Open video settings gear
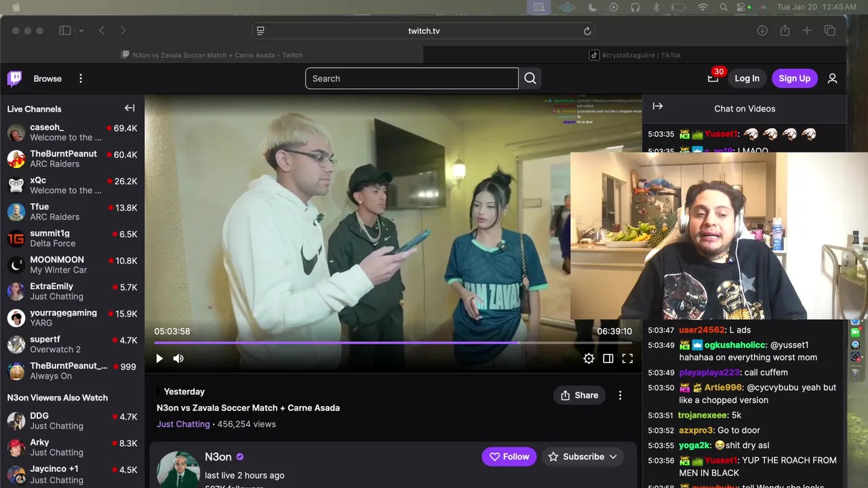The width and height of the screenshot is (868, 488). (x=589, y=359)
